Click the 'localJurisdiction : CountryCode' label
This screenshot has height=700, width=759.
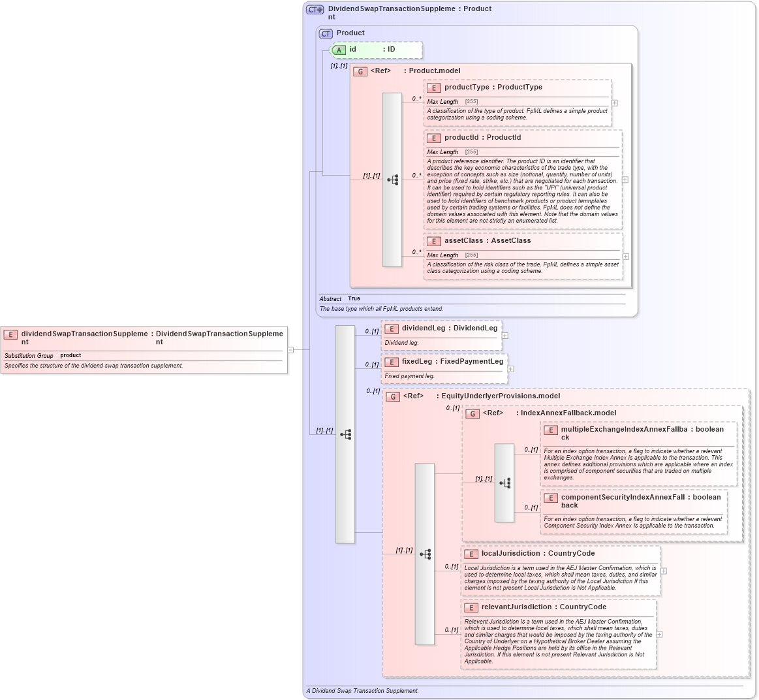pyautogui.click(x=538, y=554)
